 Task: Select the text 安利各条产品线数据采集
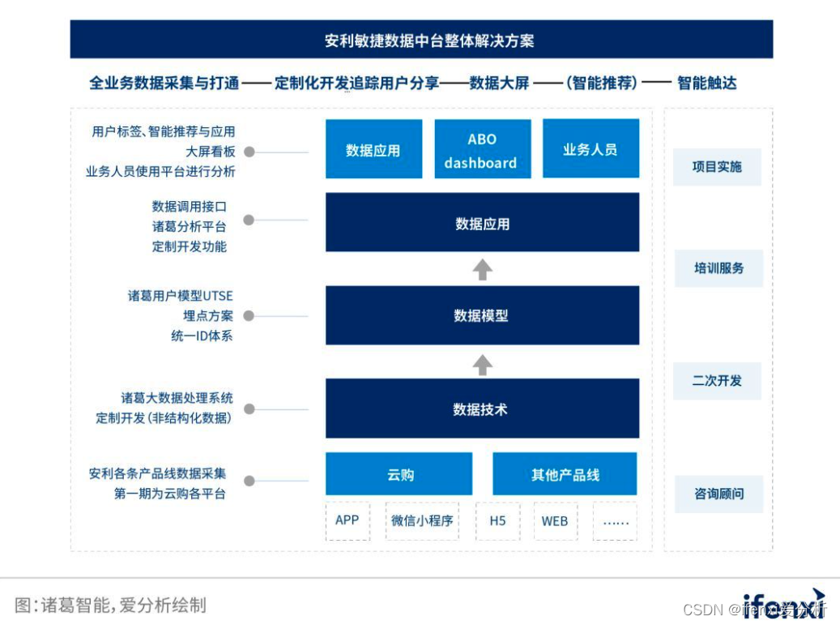click(x=157, y=473)
